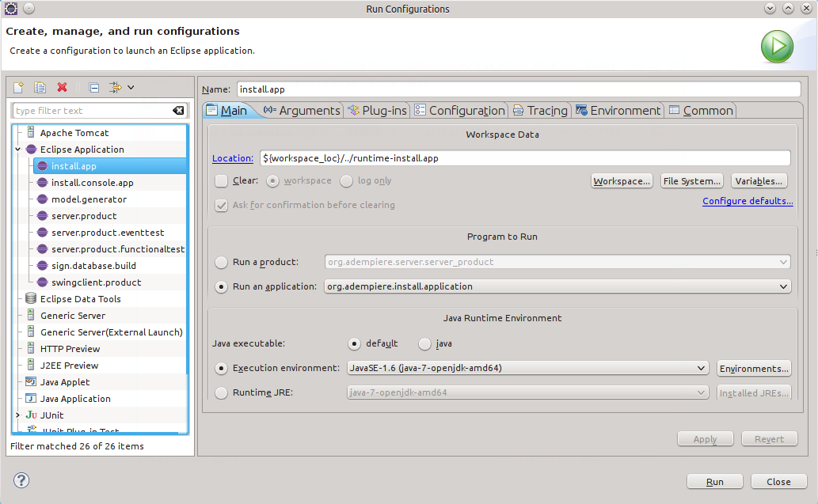The height and width of the screenshot is (504, 818).
Task: Open the Execution environment dropdown
Action: pos(701,368)
